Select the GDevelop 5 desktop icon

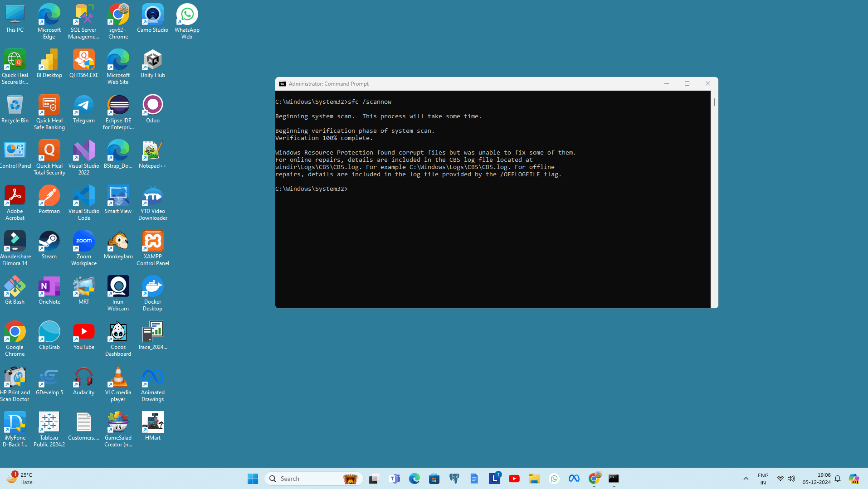pos(49,381)
